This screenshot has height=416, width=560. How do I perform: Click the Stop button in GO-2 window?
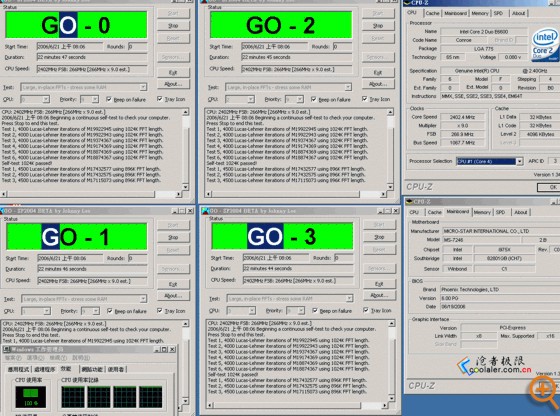click(378, 26)
